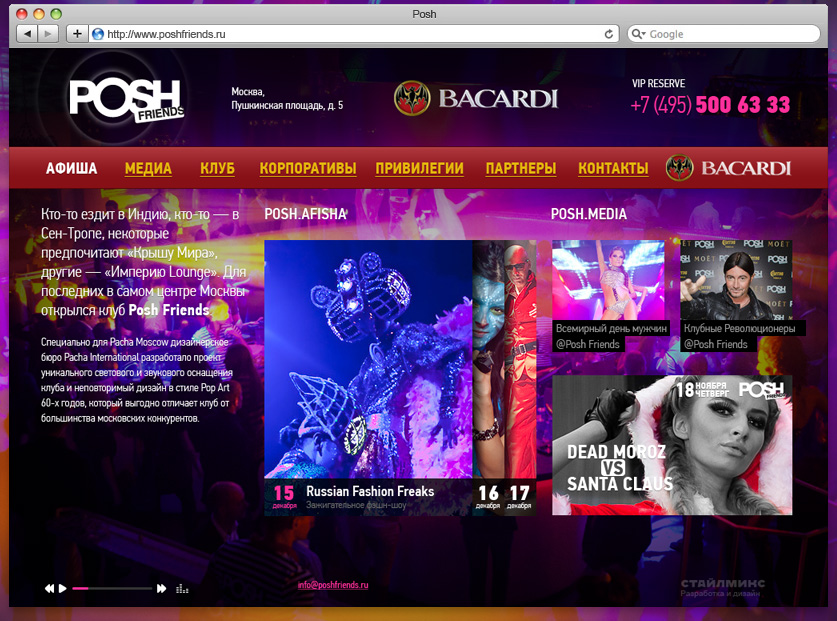Click the rewind button in the music player

click(x=49, y=589)
